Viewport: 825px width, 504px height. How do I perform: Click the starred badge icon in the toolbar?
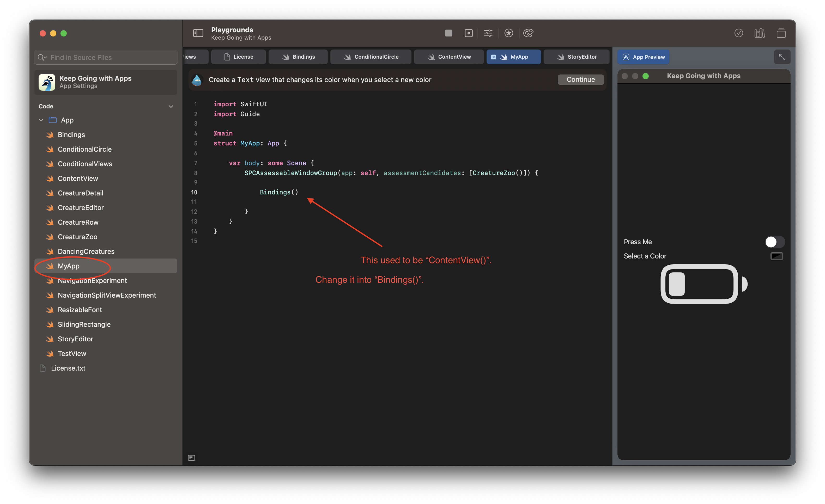click(509, 33)
